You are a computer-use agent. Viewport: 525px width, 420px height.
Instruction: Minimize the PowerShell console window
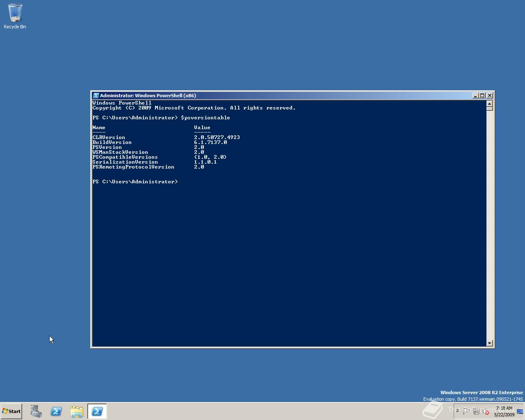pos(475,96)
